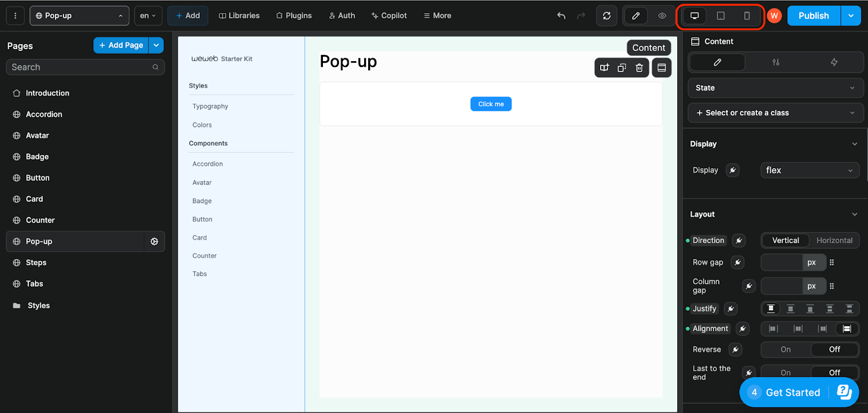Publish the project
This screenshot has height=413, width=868.
point(813,15)
